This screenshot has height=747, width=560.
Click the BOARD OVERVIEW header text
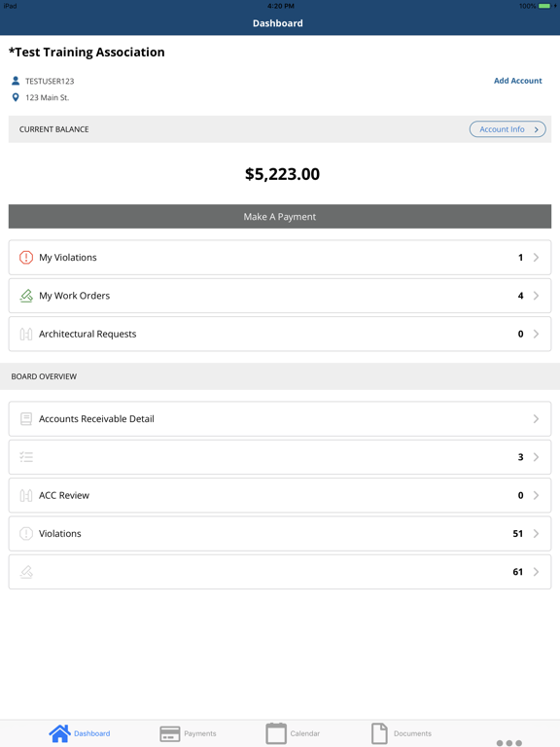44,376
